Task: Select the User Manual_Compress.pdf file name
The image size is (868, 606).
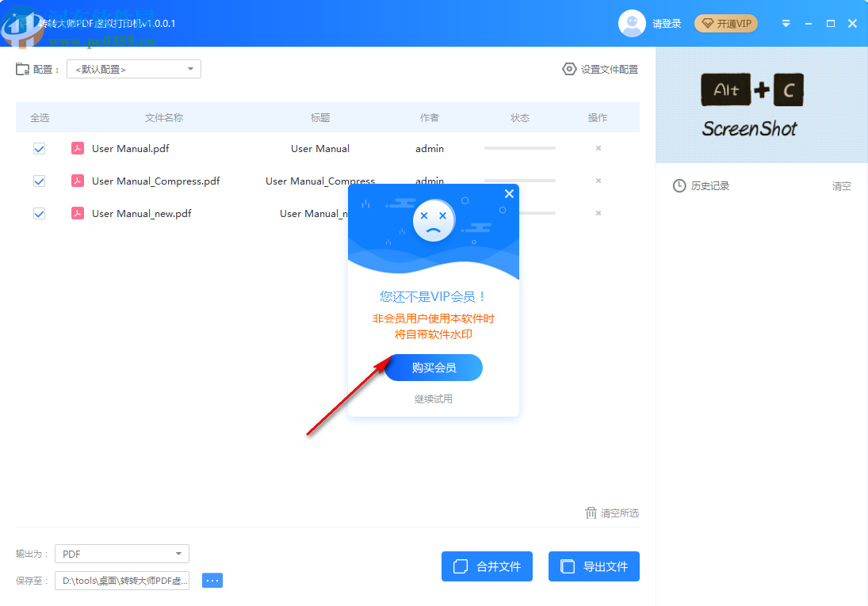Action: click(x=155, y=181)
